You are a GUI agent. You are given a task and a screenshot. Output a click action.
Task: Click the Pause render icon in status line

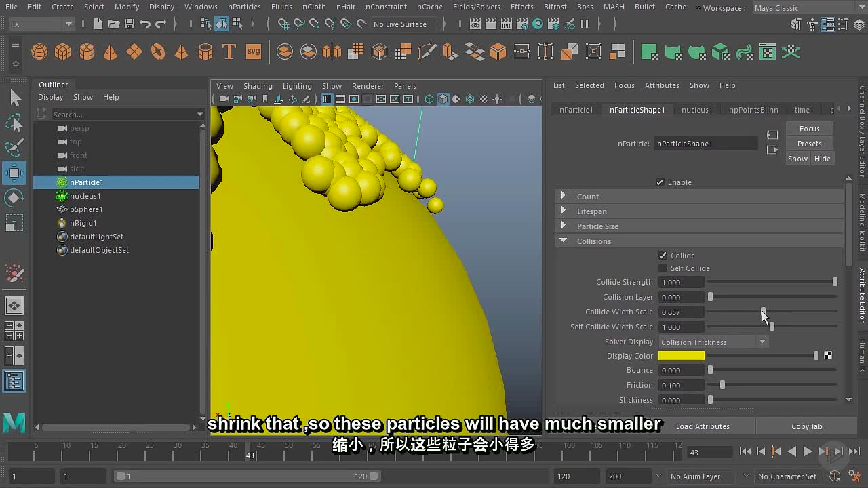click(584, 24)
